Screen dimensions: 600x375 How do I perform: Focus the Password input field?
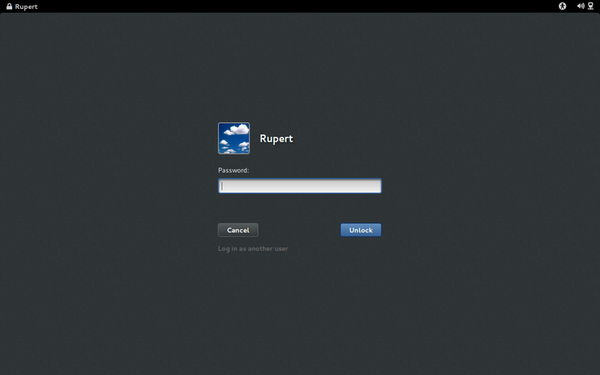(300, 186)
